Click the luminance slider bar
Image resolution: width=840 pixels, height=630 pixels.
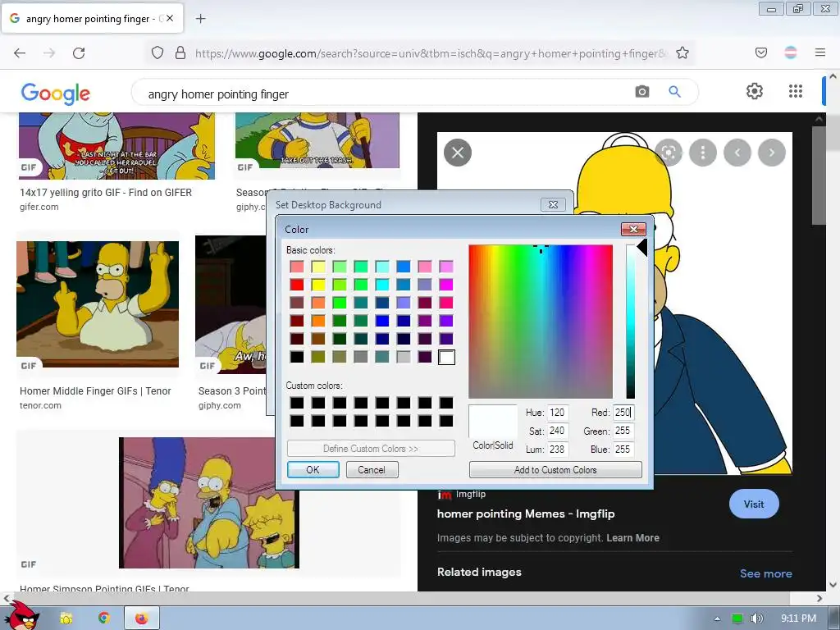coord(631,322)
